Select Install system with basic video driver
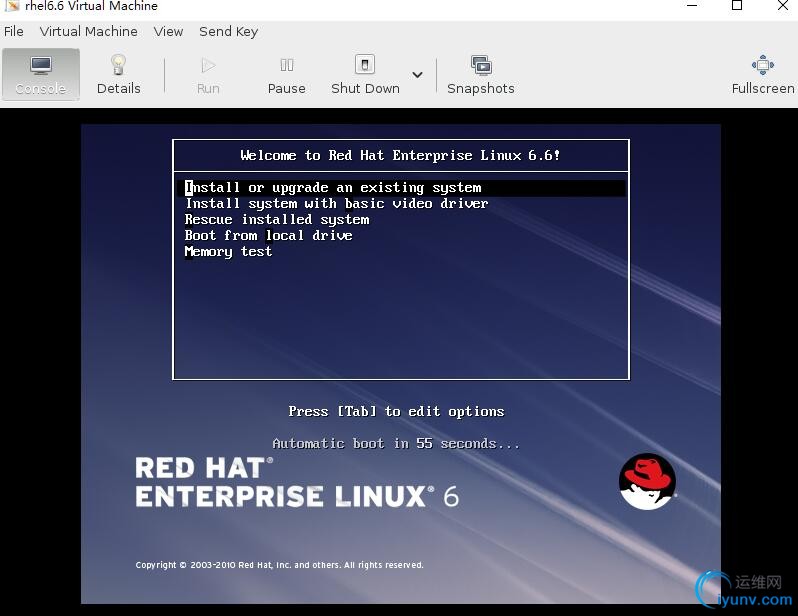798x616 pixels. (x=336, y=204)
